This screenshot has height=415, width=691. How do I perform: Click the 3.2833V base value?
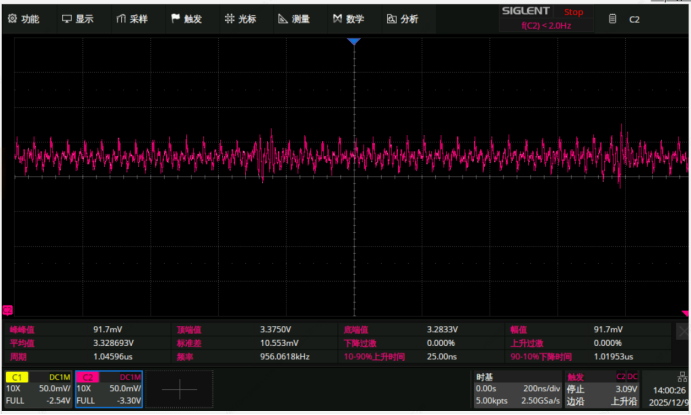(x=442, y=330)
